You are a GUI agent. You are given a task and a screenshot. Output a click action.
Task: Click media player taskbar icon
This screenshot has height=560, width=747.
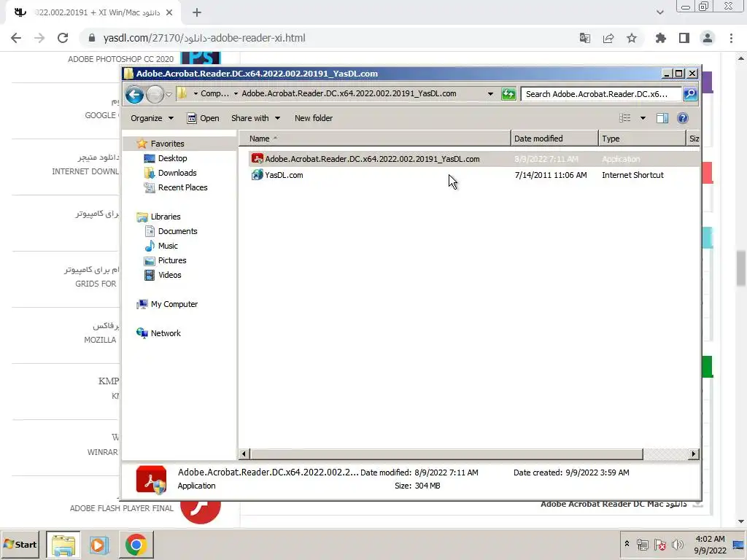pyautogui.click(x=99, y=544)
